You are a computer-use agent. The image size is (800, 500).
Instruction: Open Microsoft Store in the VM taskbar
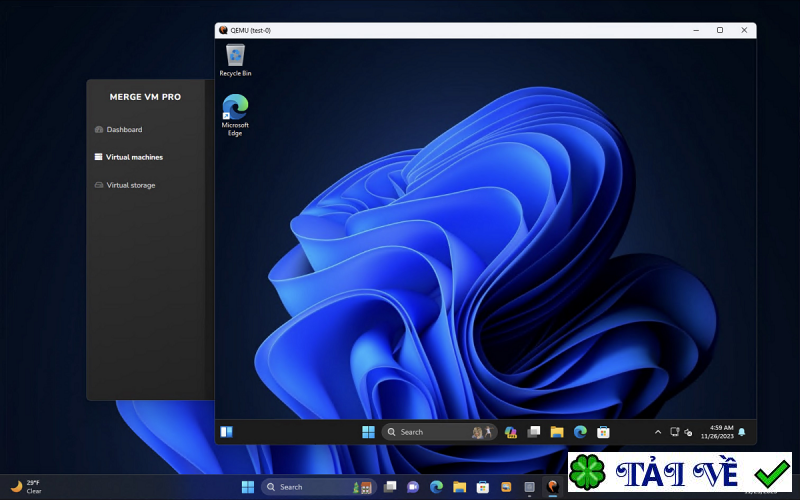pos(603,432)
